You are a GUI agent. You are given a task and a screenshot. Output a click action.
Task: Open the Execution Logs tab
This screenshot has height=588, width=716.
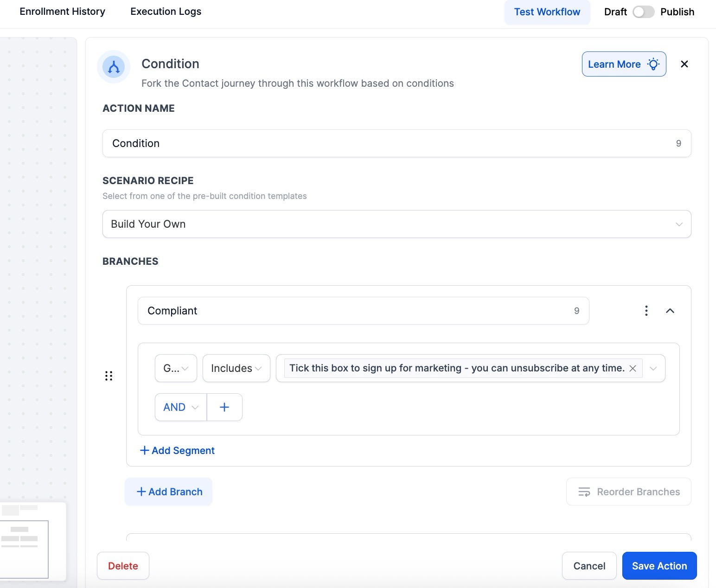click(166, 12)
